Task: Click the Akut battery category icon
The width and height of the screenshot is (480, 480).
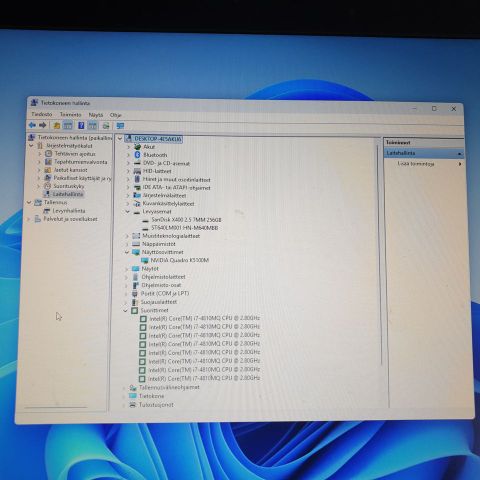Action: point(137,147)
